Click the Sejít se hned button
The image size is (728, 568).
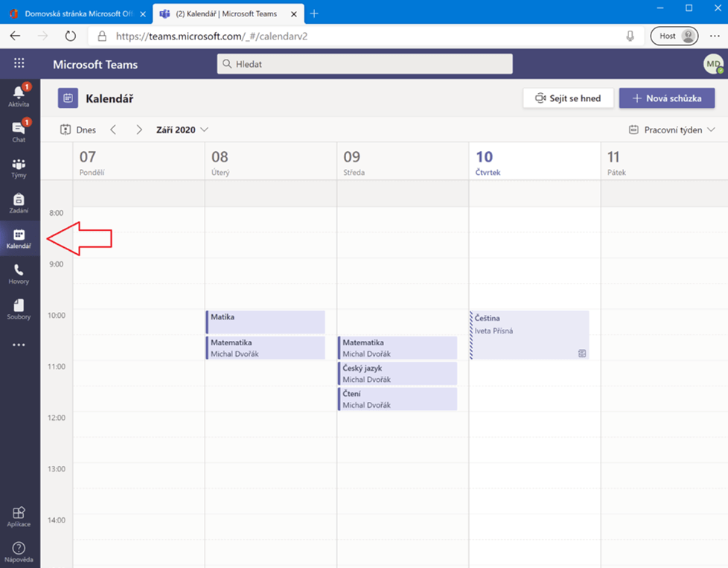point(567,98)
